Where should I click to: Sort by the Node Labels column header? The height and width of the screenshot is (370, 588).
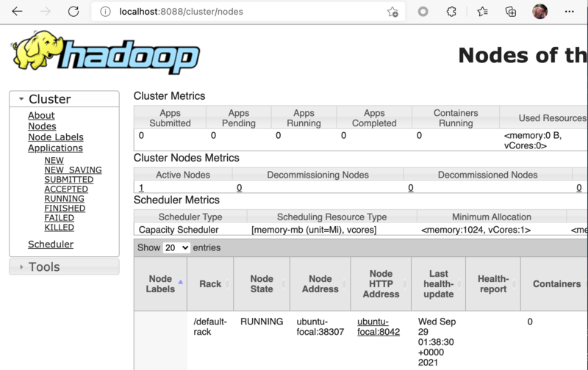(160, 284)
